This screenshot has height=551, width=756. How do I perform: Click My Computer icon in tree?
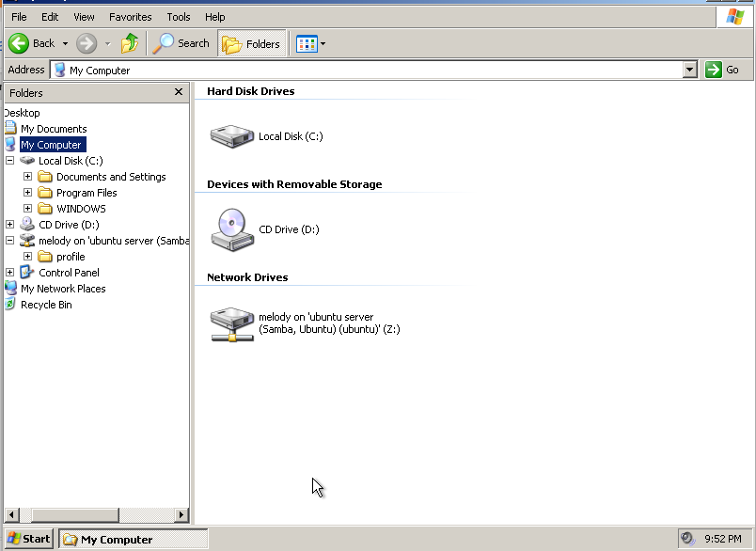coord(10,144)
